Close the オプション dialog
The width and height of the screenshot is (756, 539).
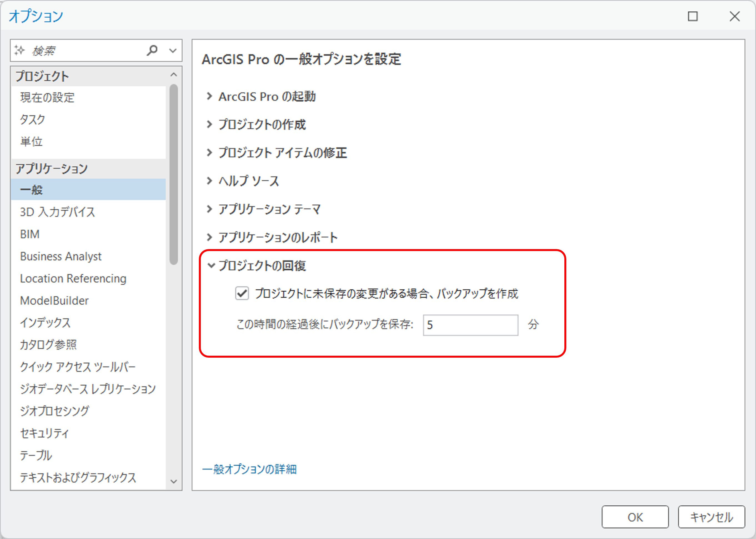pyautogui.click(x=734, y=16)
